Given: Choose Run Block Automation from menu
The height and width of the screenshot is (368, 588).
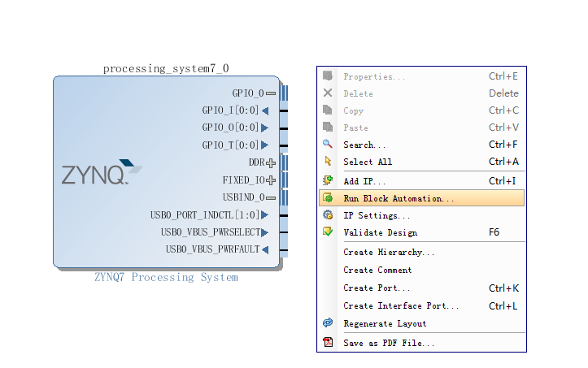Looking at the screenshot, I should pyautogui.click(x=421, y=198).
